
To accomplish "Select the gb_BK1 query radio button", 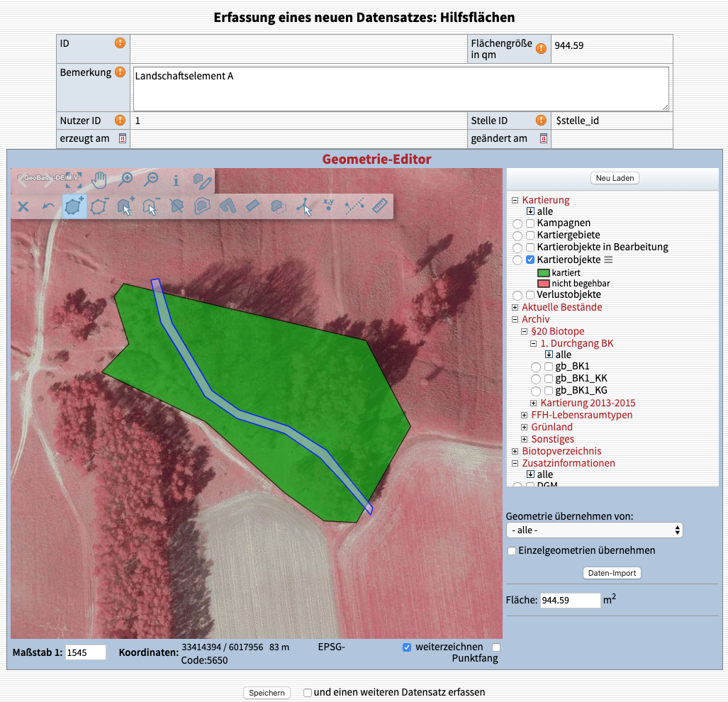I will (x=536, y=367).
